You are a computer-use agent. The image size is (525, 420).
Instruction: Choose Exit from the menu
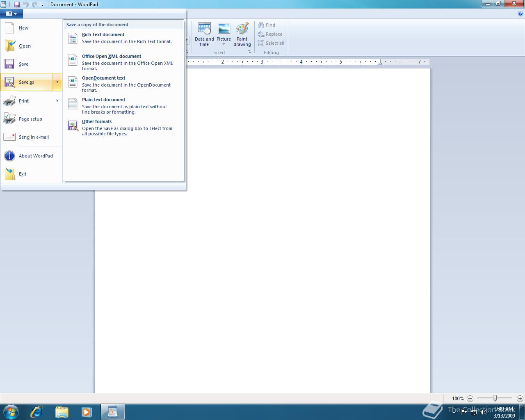point(32,174)
